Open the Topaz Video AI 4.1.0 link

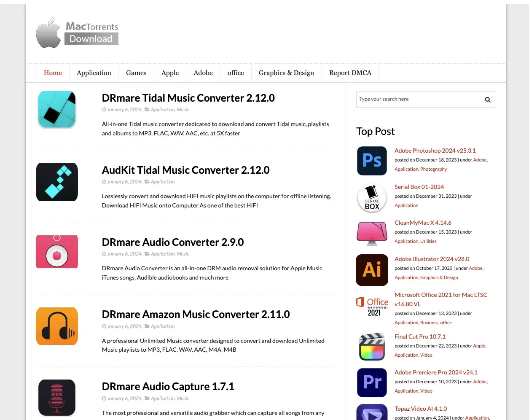pos(420,408)
